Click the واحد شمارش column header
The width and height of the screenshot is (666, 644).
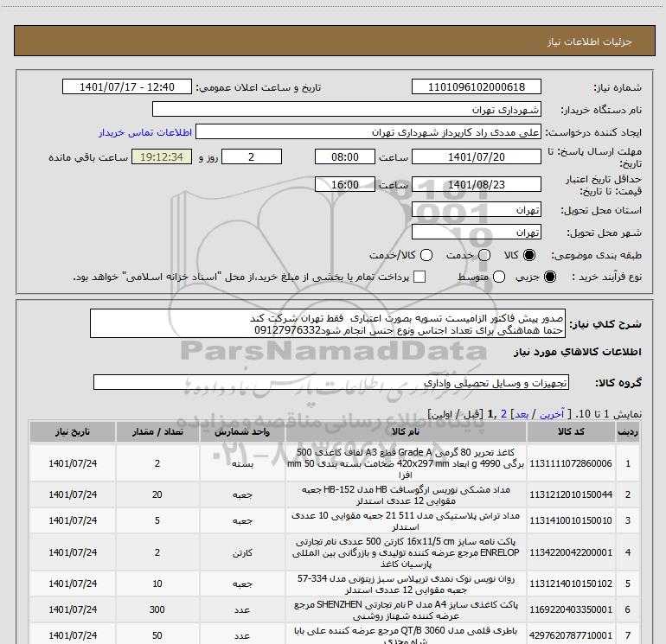(242, 431)
